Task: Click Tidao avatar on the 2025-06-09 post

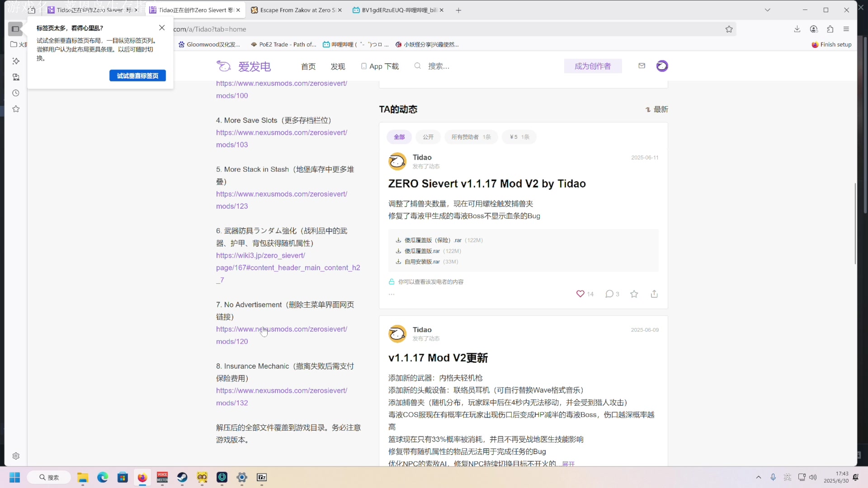Action: [x=397, y=333]
